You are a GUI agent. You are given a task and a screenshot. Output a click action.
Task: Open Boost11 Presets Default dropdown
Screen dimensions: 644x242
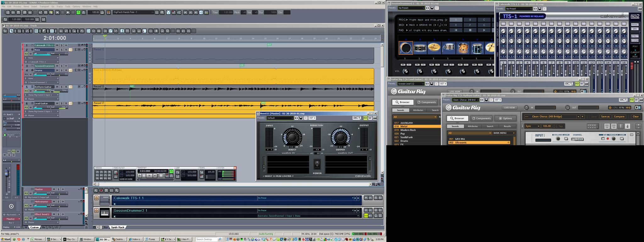(280, 118)
